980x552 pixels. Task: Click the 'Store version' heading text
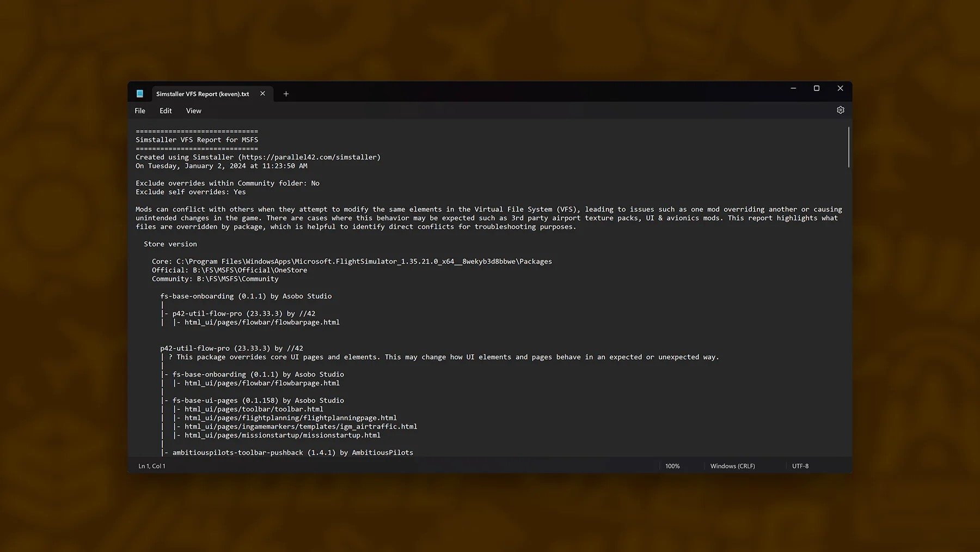170,244
